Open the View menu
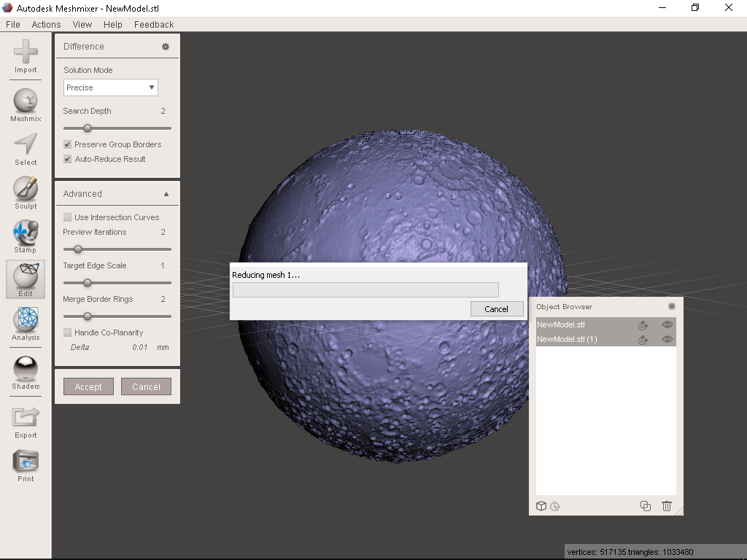747x560 pixels. [82, 25]
